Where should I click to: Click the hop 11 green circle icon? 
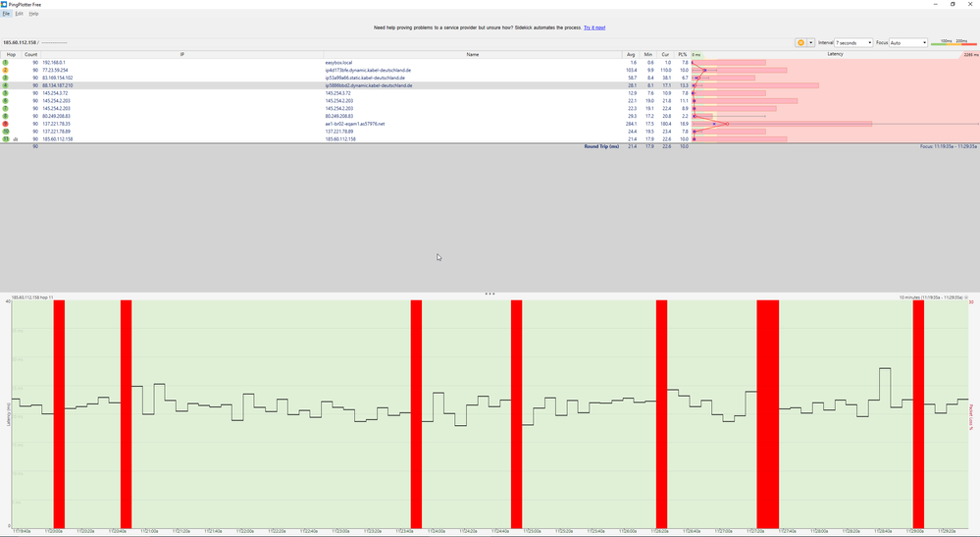click(x=6, y=138)
